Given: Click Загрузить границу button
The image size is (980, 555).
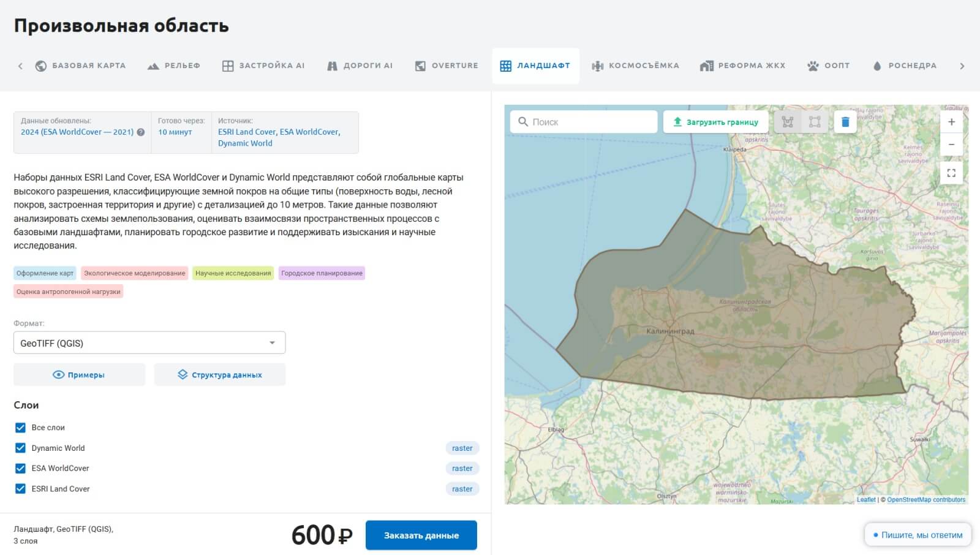Looking at the screenshot, I should [715, 122].
